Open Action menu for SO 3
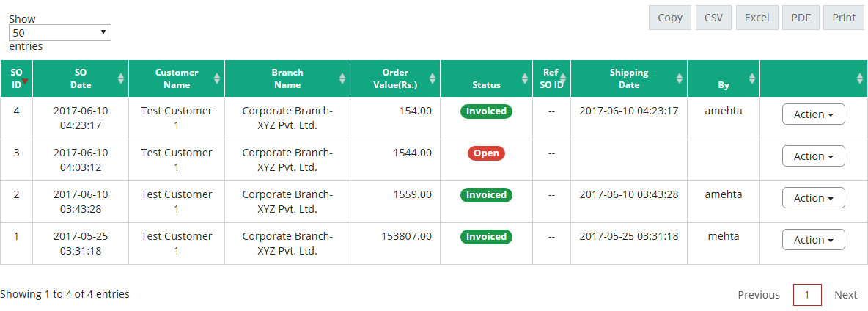 [813, 156]
